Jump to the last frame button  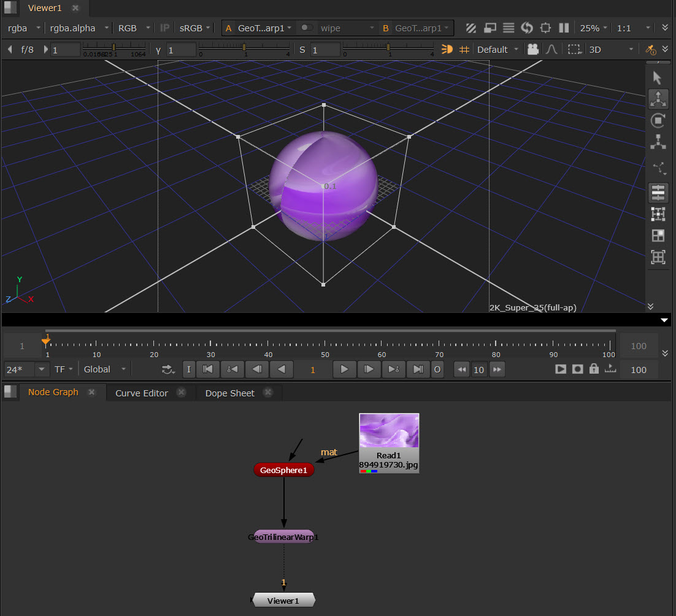point(418,369)
